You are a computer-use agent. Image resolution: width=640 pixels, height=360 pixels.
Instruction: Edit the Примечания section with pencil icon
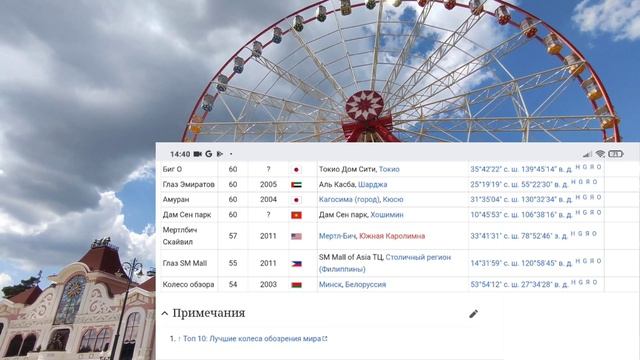473,314
